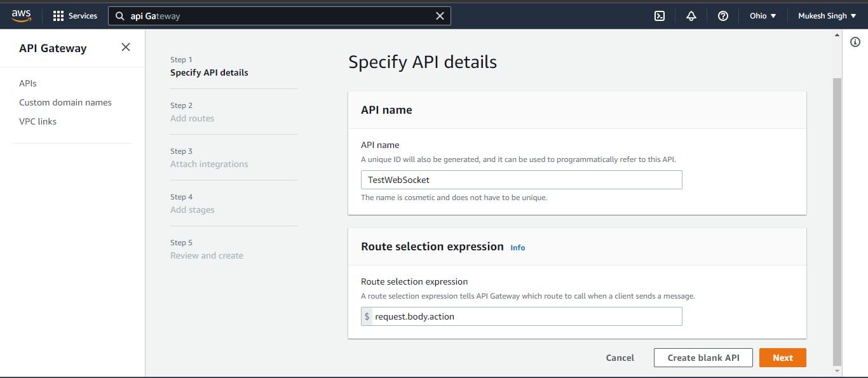Open the info side panel icon
868x378 pixels.
pyautogui.click(x=855, y=41)
